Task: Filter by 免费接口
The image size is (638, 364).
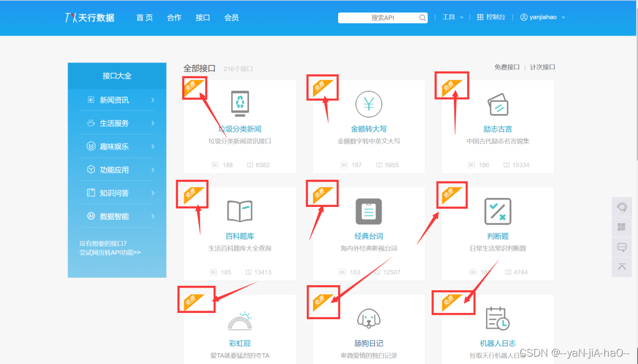Action: coord(506,67)
